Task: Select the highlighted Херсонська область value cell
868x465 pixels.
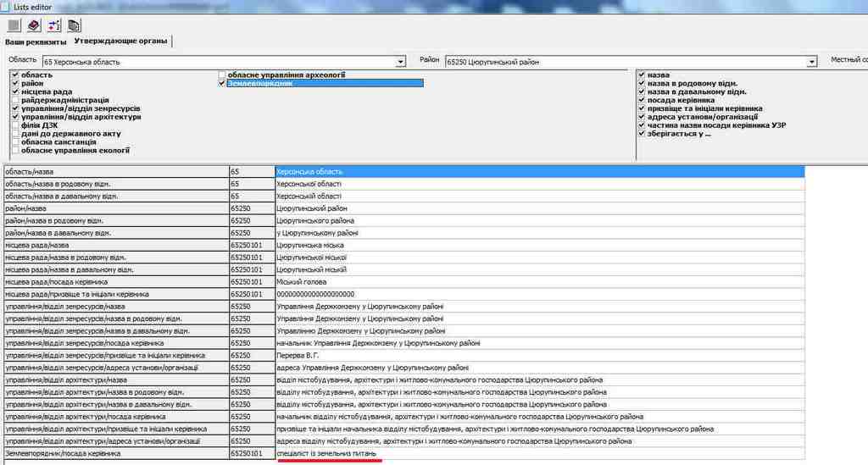Action: [540, 172]
